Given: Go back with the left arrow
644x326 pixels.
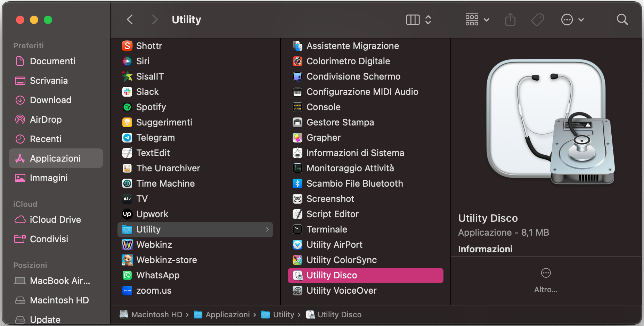Looking at the screenshot, I should (x=130, y=19).
